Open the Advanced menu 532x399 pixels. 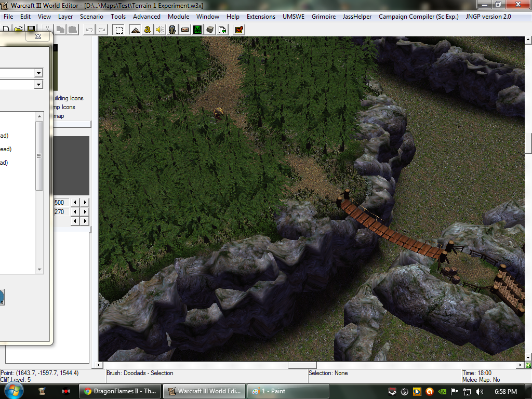pos(147,16)
